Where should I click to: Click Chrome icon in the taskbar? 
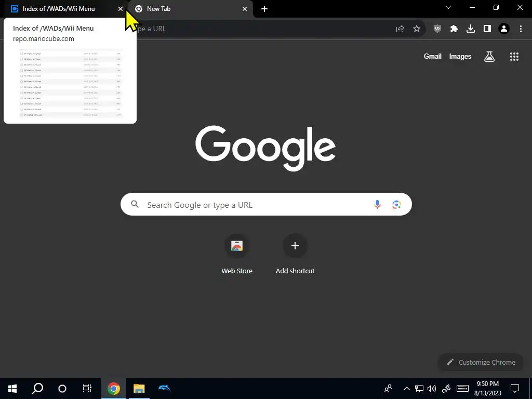coord(114,389)
